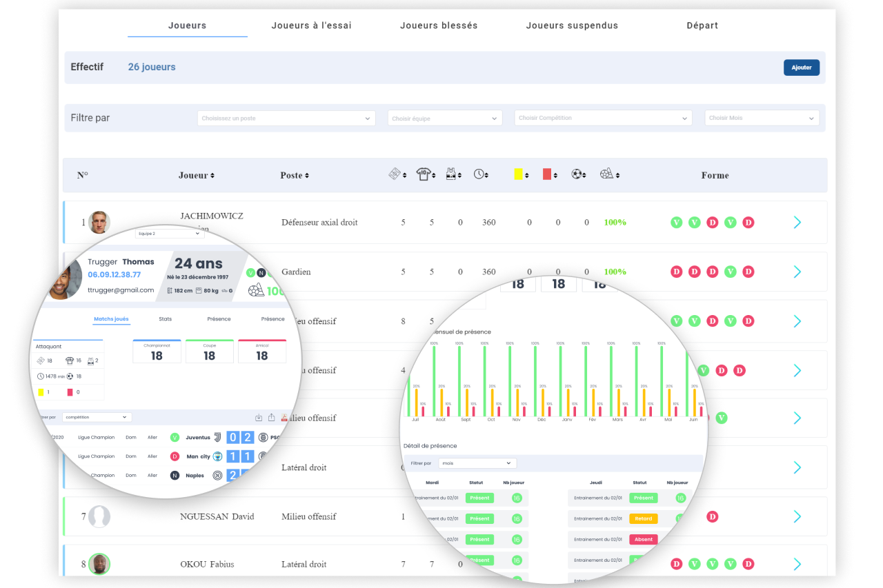Click the red D badge beside Man city
Screen dimensions: 883x588
[175, 456]
